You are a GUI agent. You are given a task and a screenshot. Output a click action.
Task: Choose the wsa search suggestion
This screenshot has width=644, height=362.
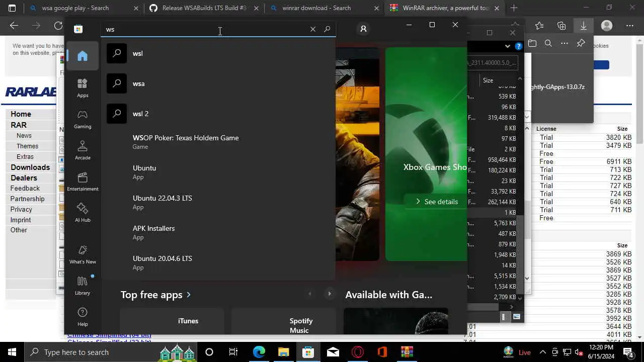click(x=218, y=83)
